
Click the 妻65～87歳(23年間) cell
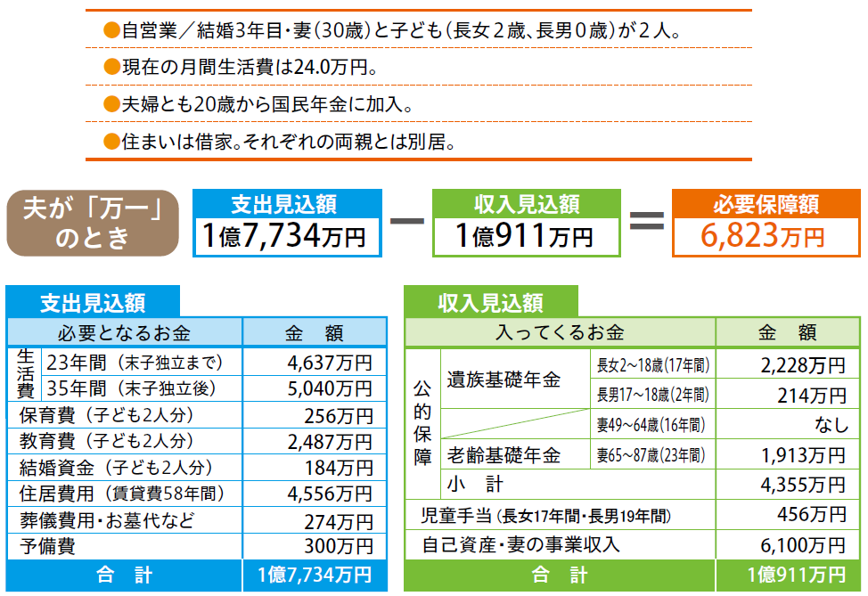click(x=652, y=455)
